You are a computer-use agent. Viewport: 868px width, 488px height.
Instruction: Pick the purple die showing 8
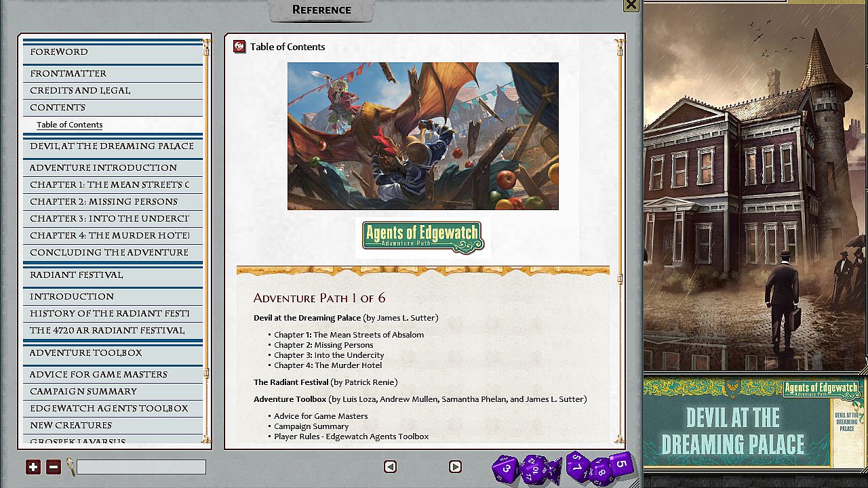coord(600,471)
